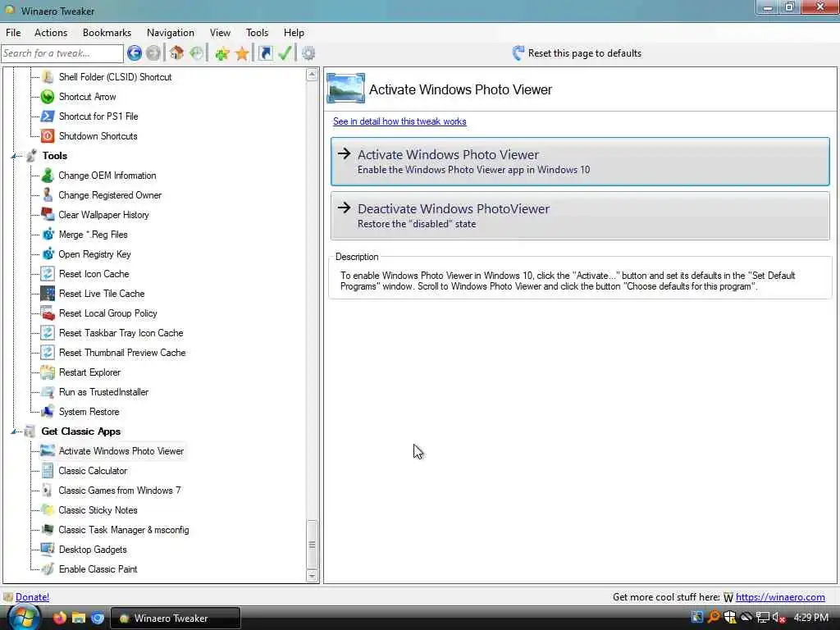The width and height of the screenshot is (840, 630).
Task: Open the Tools menu
Action: click(x=257, y=33)
